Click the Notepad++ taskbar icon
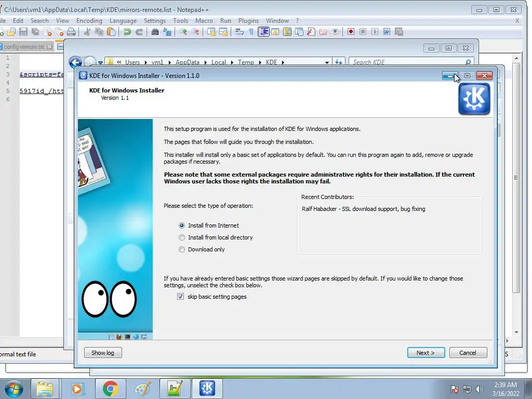Viewport: 532px width, 399px height. (x=175, y=389)
